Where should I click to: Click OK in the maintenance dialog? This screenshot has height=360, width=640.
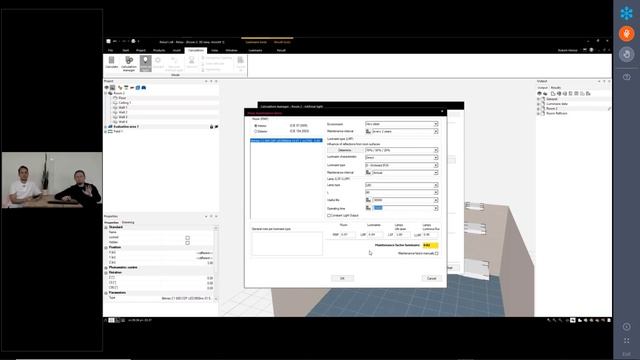[342, 278]
